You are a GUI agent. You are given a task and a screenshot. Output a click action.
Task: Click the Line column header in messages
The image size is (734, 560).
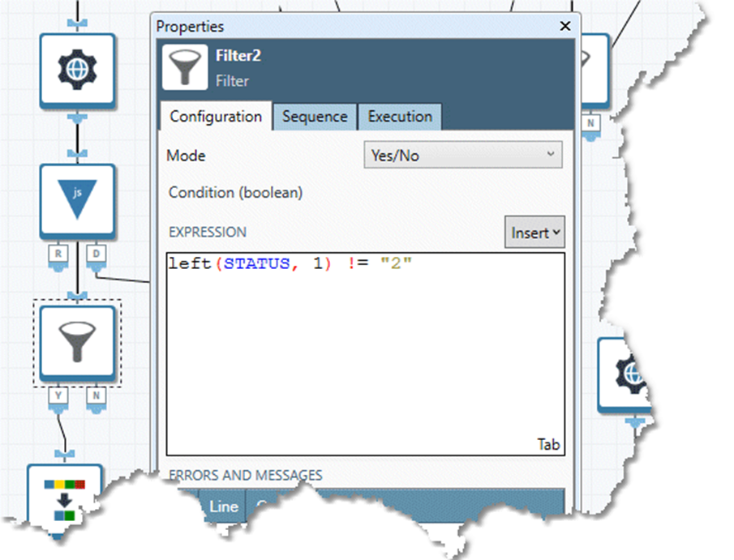pos(224,507)
